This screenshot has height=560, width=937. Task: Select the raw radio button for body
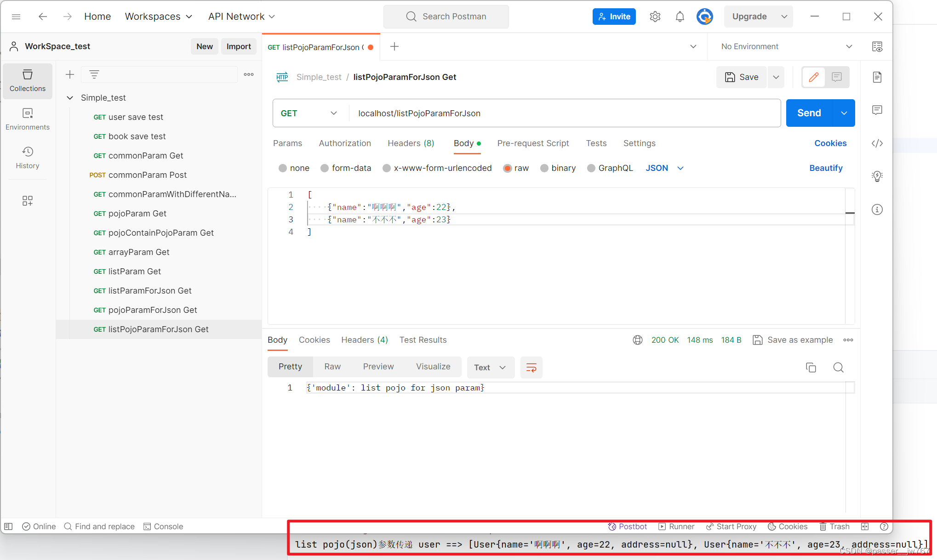coord(508,168)
